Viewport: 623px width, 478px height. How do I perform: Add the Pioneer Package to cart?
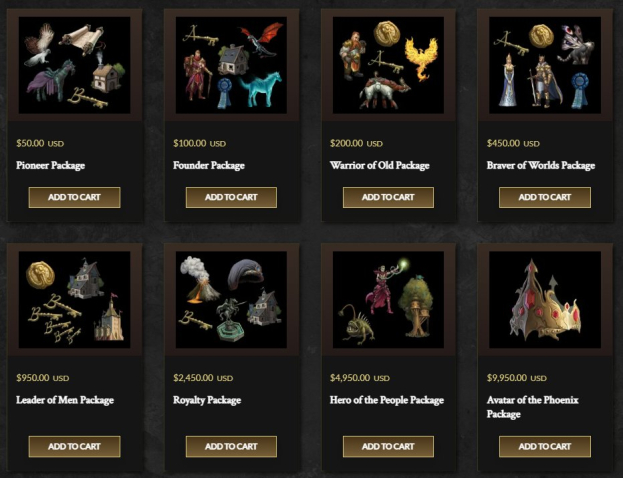pyautogui.click(x=74, y=197)
